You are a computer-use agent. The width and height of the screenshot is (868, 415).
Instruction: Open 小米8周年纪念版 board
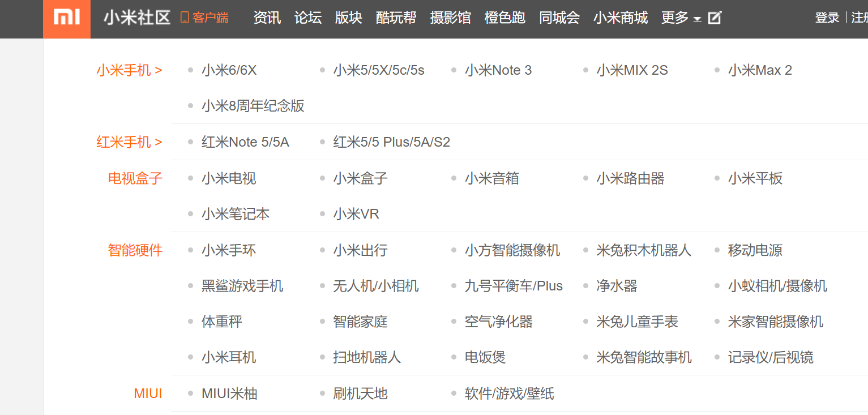(253, 106)
